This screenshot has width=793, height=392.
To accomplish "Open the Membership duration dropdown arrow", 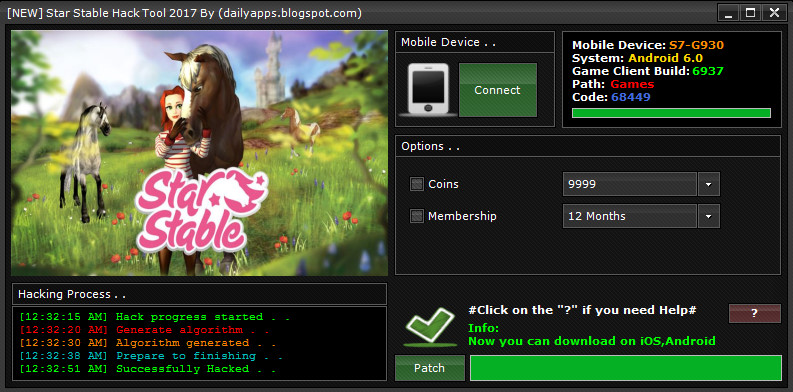I will coord(709,216).
